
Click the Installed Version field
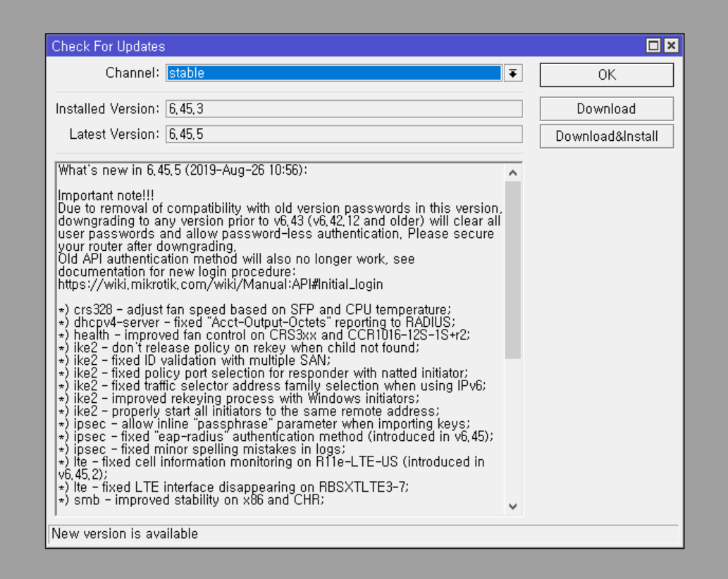pos(344,108)
